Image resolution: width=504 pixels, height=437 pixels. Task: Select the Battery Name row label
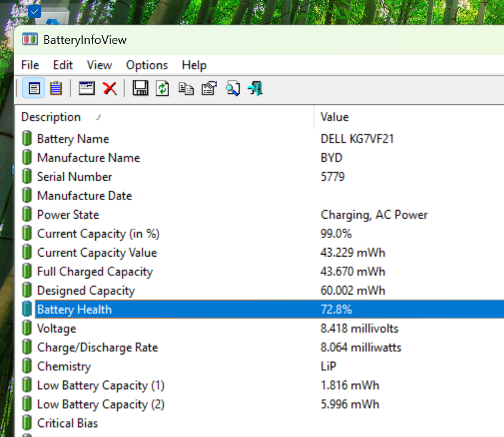[73, 139]
